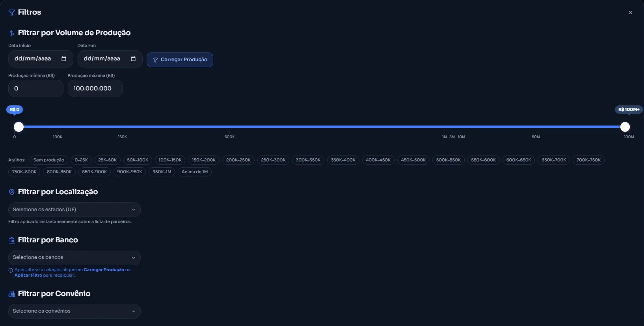This screenshot has width=644, height=326.
Task: Open the Selecione os estados (UF) dropdown
Action: click(74, 210)
